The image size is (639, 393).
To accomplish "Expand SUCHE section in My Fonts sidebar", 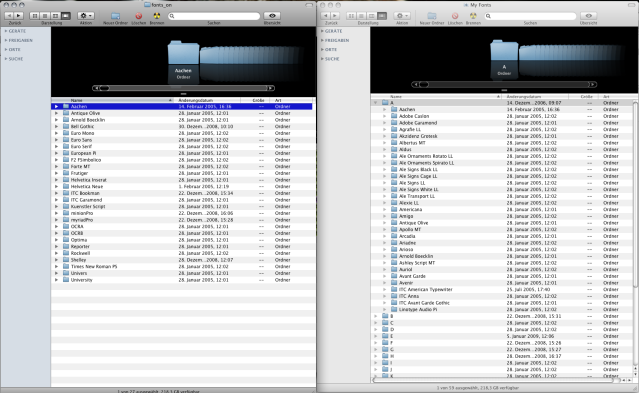I will 322,59.
